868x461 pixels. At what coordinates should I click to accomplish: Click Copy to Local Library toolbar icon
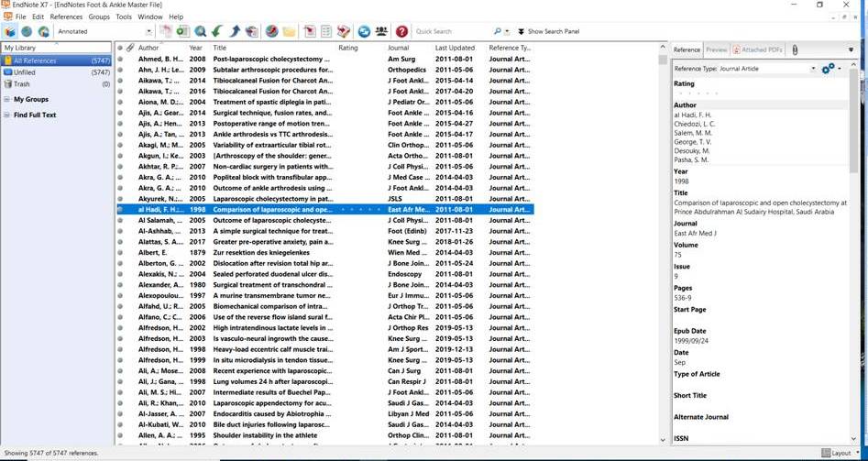coord(166,31)
